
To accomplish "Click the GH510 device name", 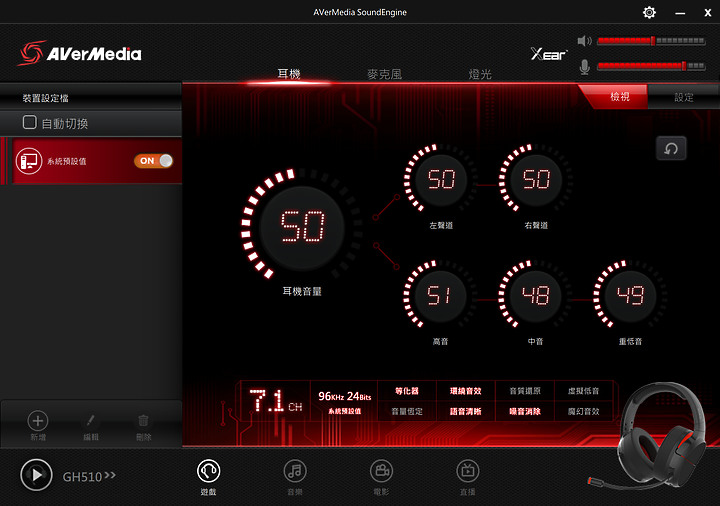I will point(82,477).
